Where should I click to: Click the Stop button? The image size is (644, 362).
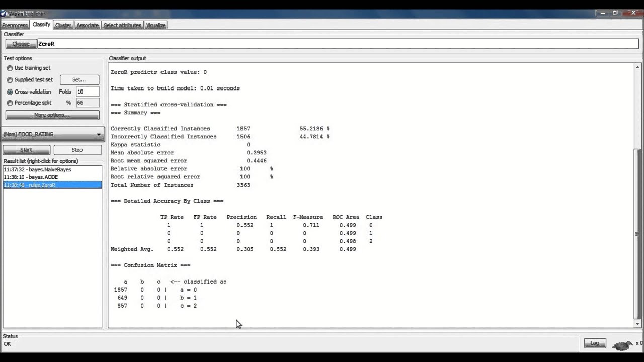(77, 150)
